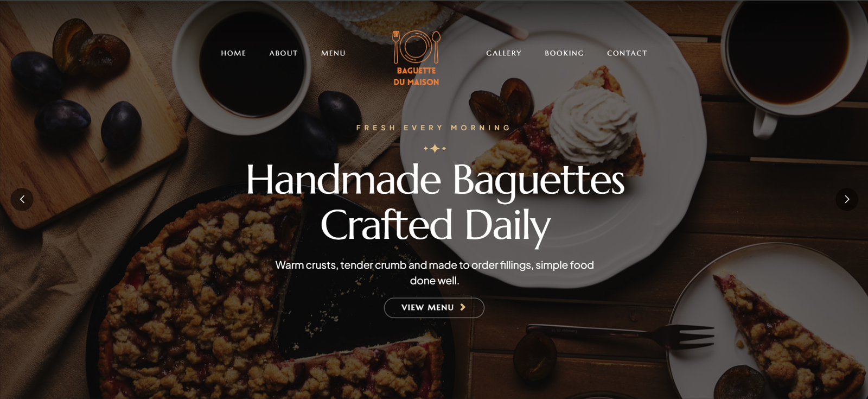Click the plate icon in the logo
The image size is (868, 399).
point(416,47)
